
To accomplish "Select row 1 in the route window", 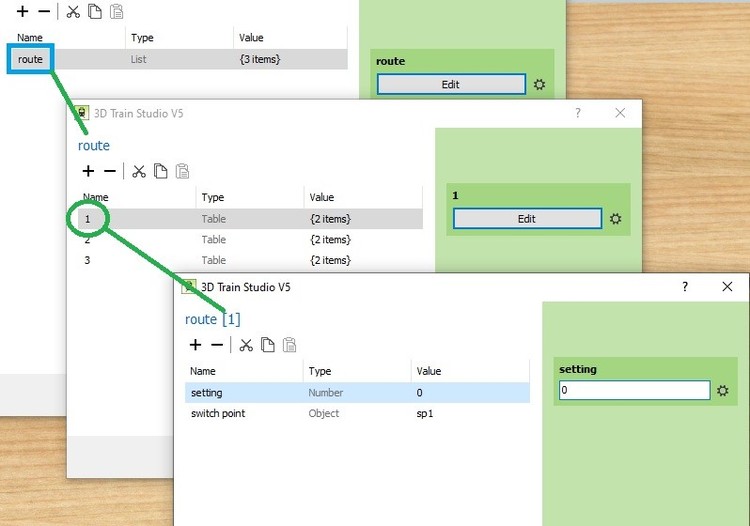I will pos(250,219).
